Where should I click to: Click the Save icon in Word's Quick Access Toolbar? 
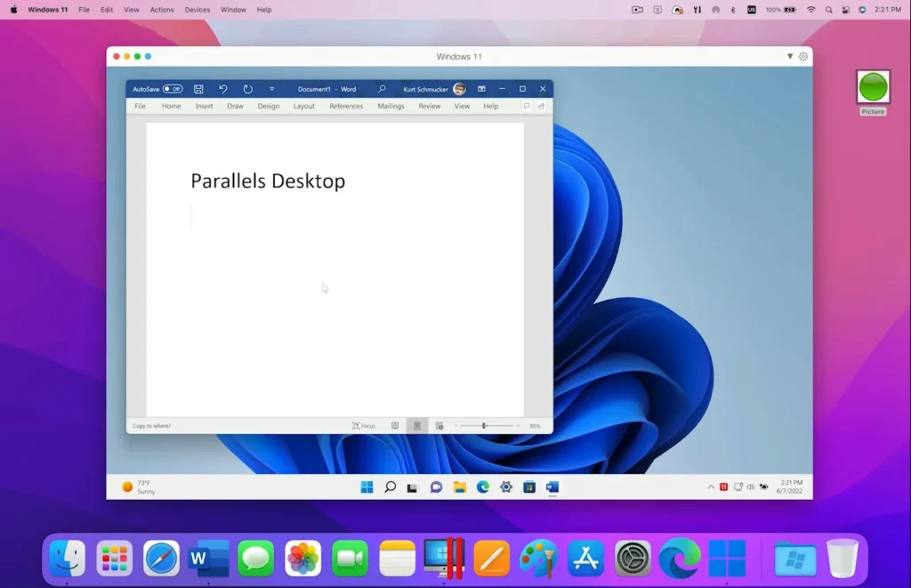pos(198,89)
